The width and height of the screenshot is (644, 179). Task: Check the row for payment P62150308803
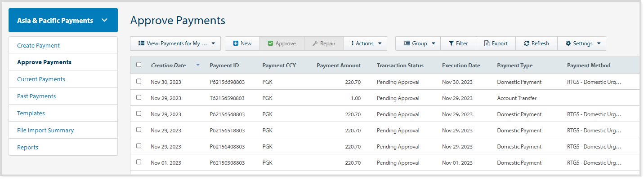139,162
